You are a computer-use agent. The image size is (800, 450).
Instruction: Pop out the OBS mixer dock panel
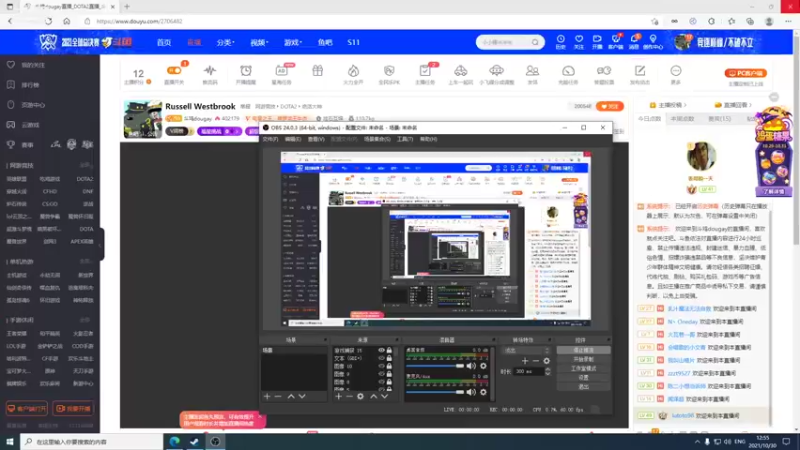(493, 340)
